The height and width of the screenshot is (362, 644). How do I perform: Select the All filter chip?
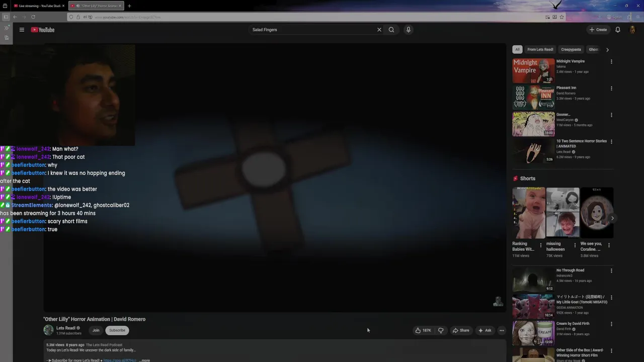517,50
